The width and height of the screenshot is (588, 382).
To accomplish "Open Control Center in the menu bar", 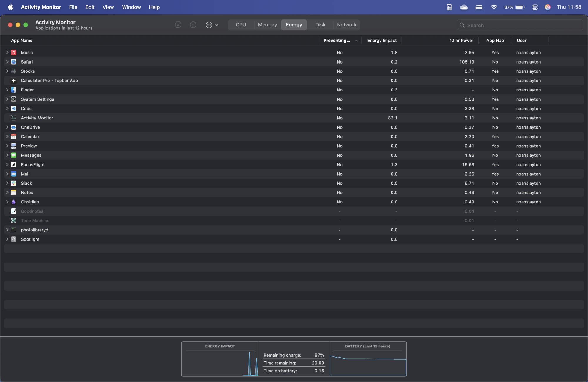I will click(x=535, y=7).
